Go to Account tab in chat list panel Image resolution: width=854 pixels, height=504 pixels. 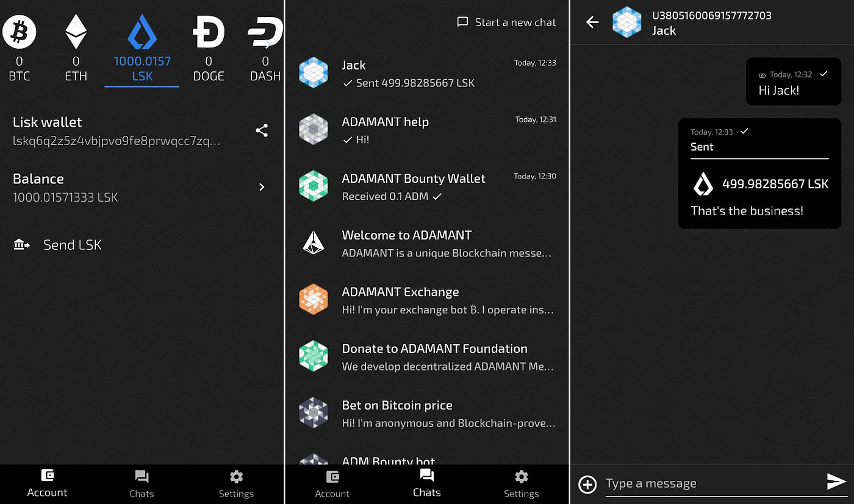pos(332,484)
